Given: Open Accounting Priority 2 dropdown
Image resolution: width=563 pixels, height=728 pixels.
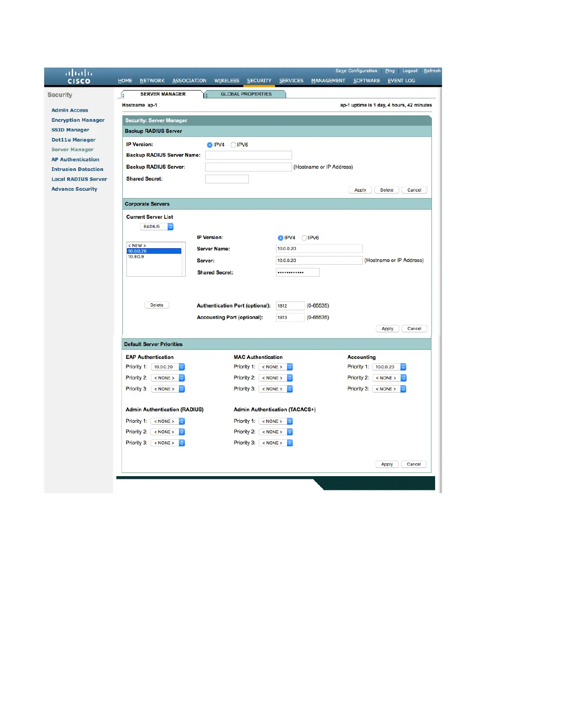Looking at the screenshot, I should pos(390,378).
